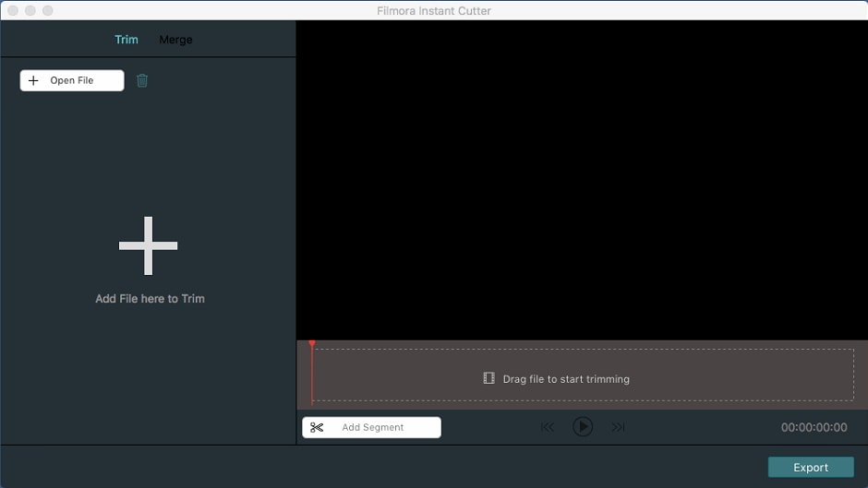
Task: Jump to previous frame marker
Action: coord(548,427)
